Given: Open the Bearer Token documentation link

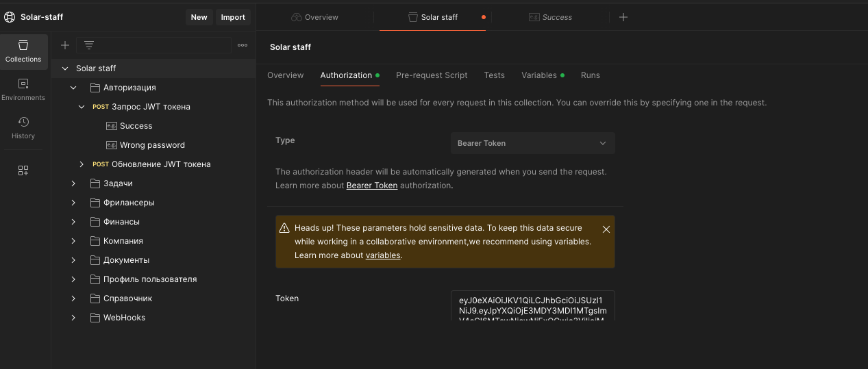Looking at the screenshot, I should click(372, 186).
